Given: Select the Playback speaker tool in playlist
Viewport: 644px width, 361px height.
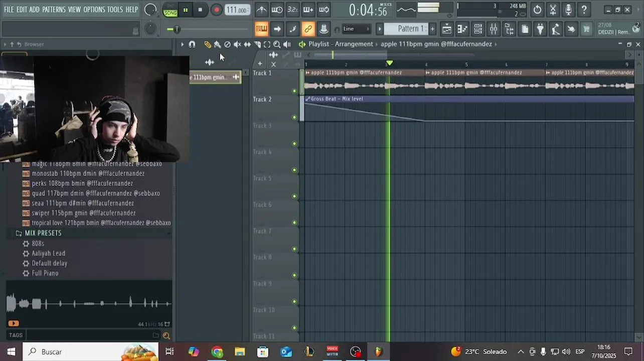Looking at the screenshot, I should (x=287, y=45).
